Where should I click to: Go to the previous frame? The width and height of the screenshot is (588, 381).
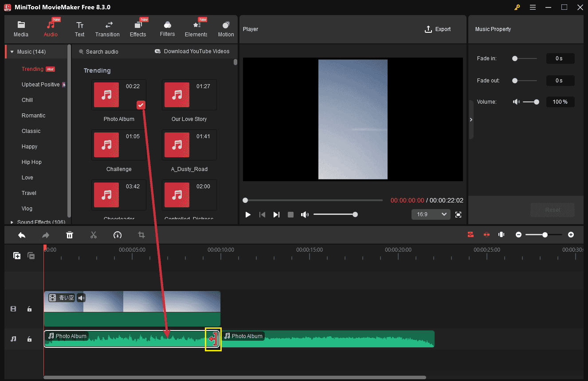(x=262, y=215)
